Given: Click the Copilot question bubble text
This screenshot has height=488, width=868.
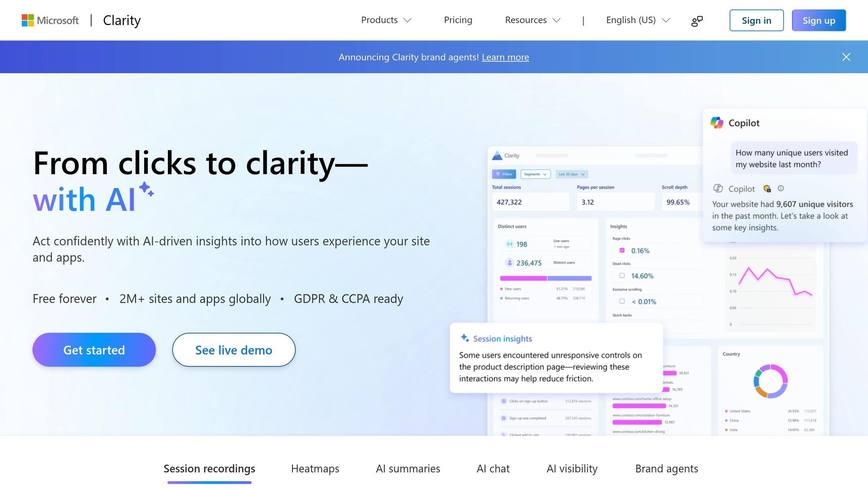Looking at the screenshot, I should point(792,158).
